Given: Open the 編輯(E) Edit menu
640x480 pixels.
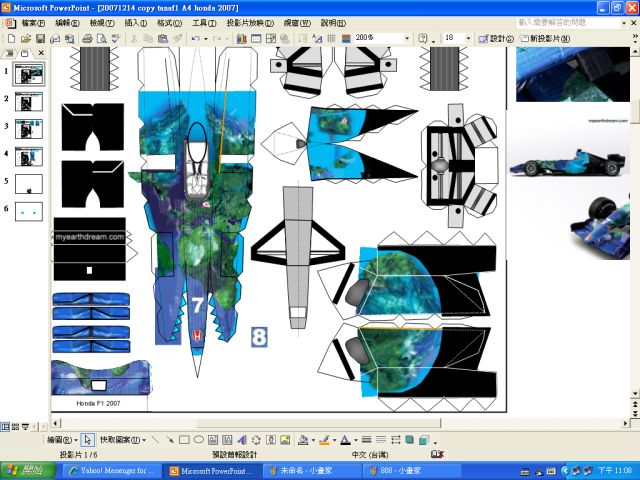Looking at the screenshot, I should pyautogui.click(x=67, y=23).
